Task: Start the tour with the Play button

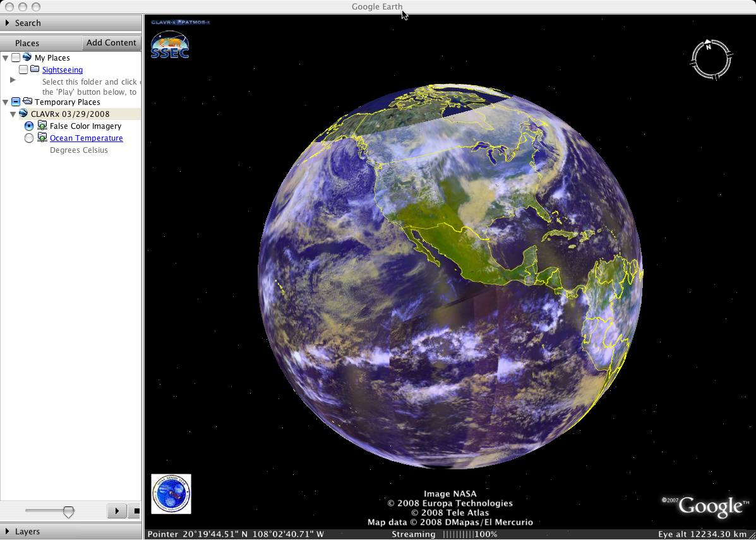Action: coord(117,510)
